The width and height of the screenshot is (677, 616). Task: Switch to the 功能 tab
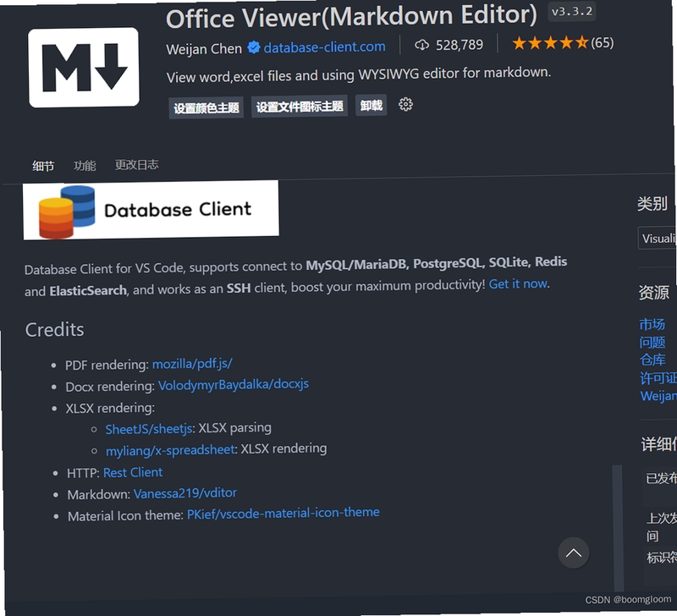point(85,165)
